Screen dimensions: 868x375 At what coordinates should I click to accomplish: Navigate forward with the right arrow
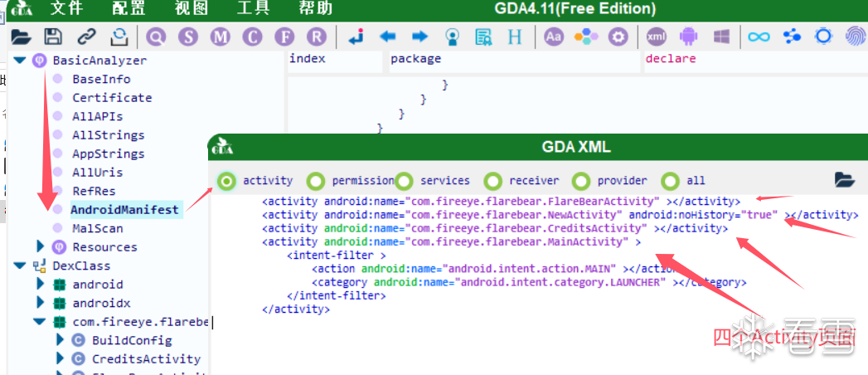pos(420,37)
